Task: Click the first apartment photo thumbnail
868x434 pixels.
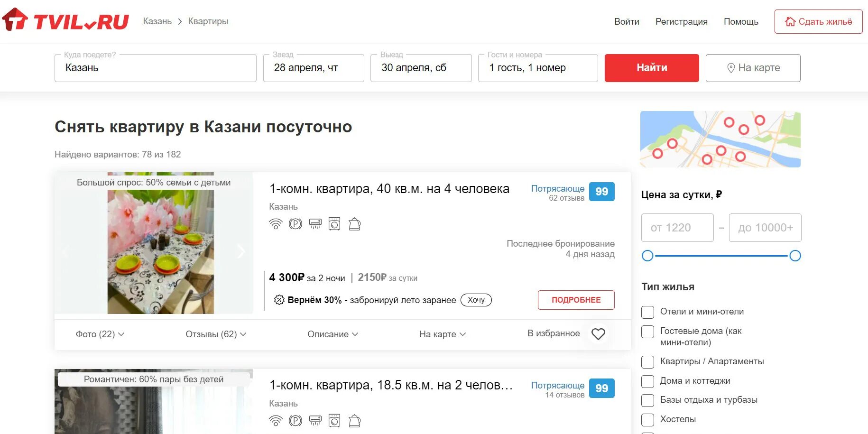Action: (x=154, y=243)
